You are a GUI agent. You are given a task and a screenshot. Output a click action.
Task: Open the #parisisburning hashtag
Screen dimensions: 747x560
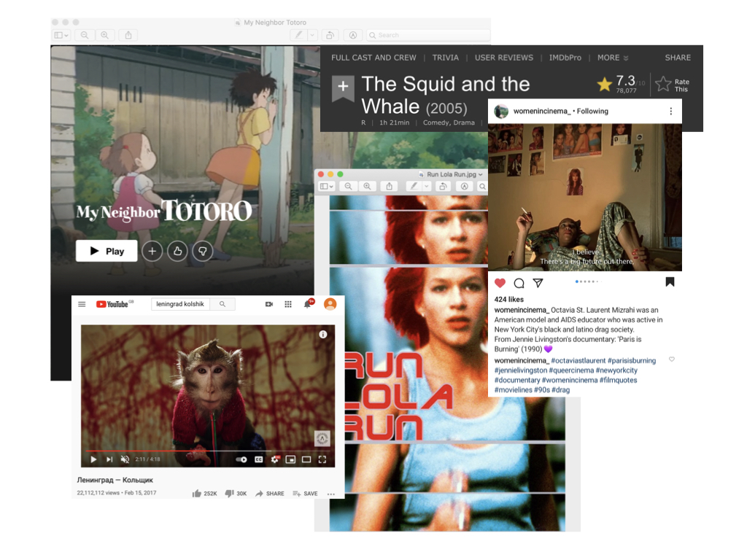[x=632, y=360]
